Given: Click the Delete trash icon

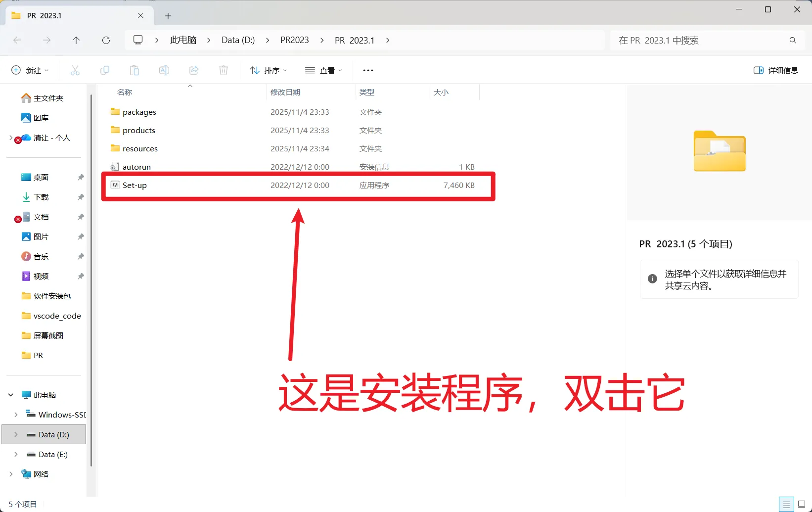Looking at the screenshot, I should [x=224, y=70].
